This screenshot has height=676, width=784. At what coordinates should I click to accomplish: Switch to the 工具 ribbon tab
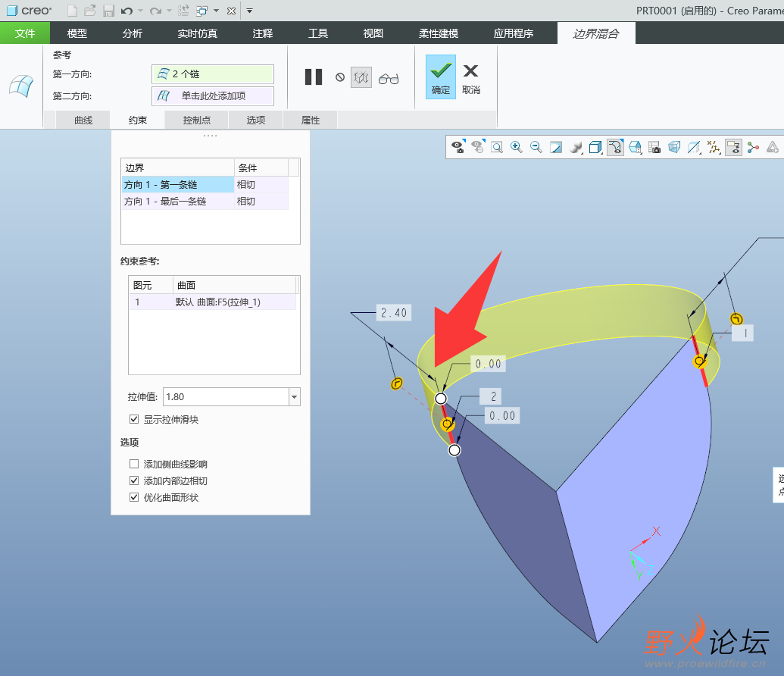tap(318, 33)
